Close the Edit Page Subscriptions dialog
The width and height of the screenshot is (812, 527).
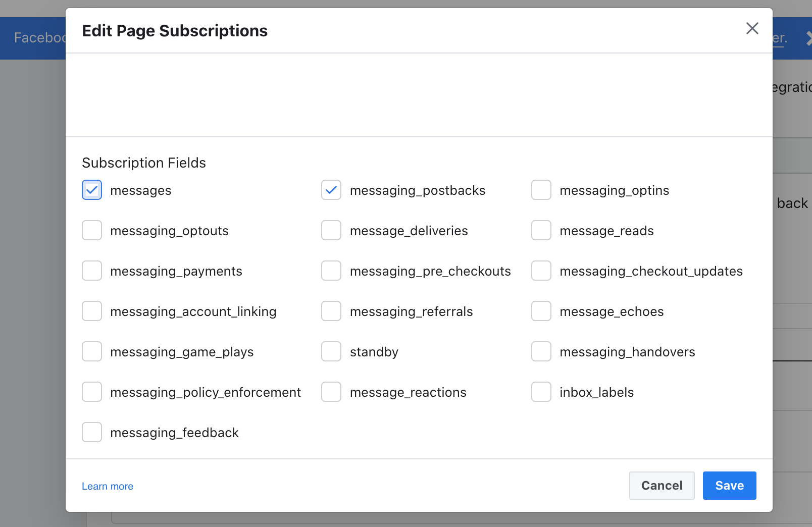pyautogui.click(x=752, y=29)
